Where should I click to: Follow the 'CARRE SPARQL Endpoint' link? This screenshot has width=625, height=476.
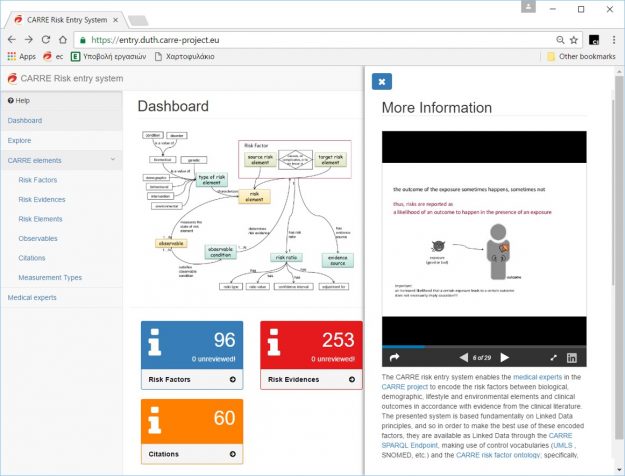coord(477,440)
